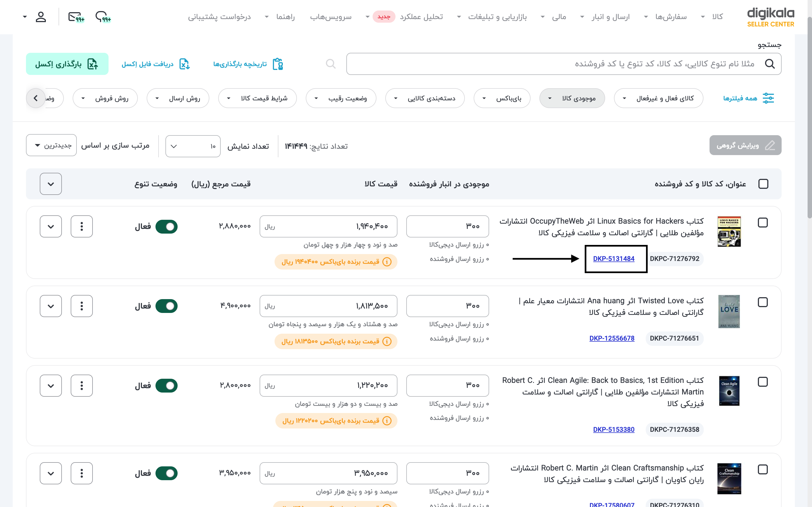Viewport: 812px width, 507px height.
Task: Click the بارگذاری اِکسل upload Excel button
Action: point(67,64)
